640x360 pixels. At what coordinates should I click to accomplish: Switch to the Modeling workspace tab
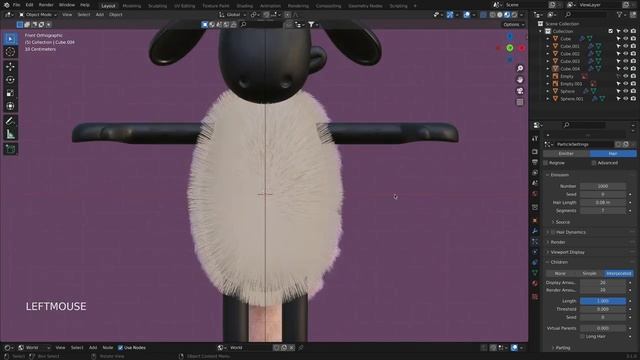click(131, 6)
